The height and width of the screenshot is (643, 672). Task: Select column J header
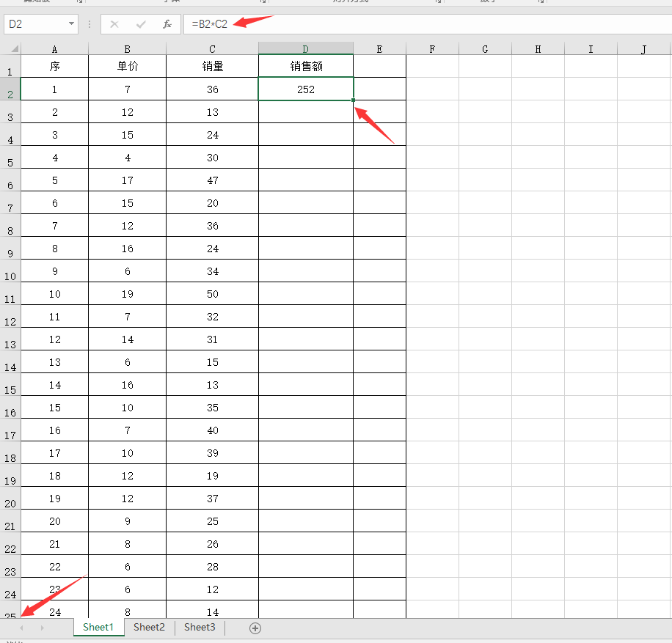pos(643,49)
